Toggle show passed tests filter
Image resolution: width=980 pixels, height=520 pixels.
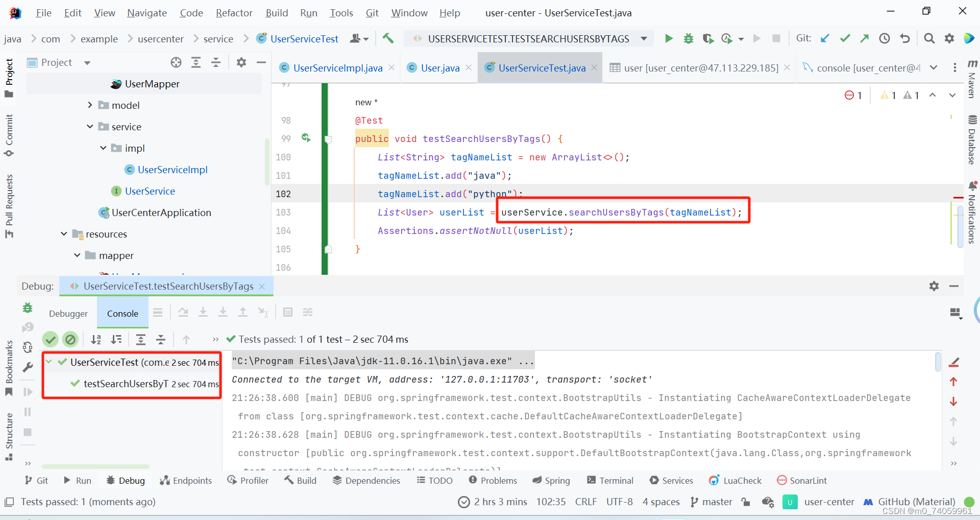pos(50,339)
